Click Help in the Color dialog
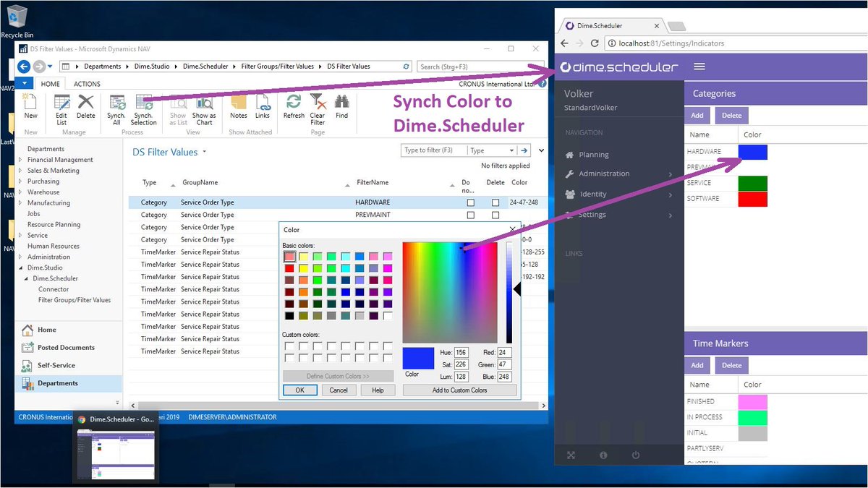Viewport: 868px width, 488px height. [x=378, y=390]
